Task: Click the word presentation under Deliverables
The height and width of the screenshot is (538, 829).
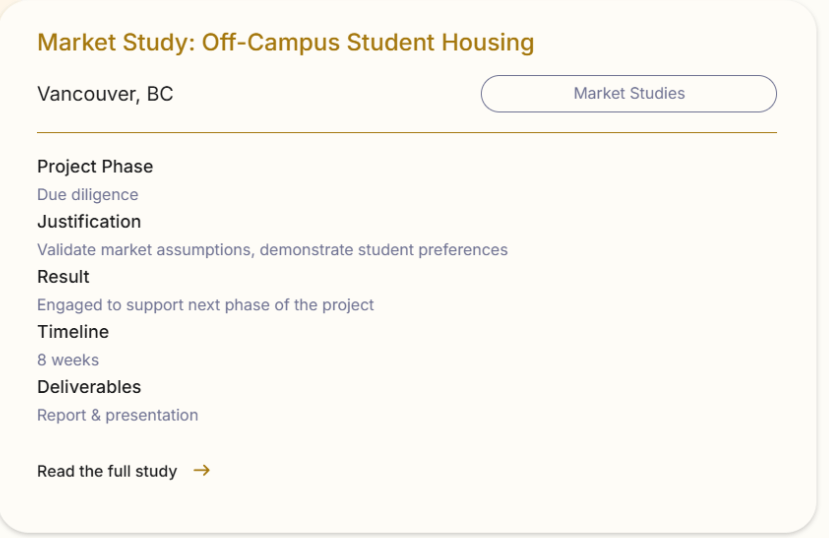Action: pos(151,415)
